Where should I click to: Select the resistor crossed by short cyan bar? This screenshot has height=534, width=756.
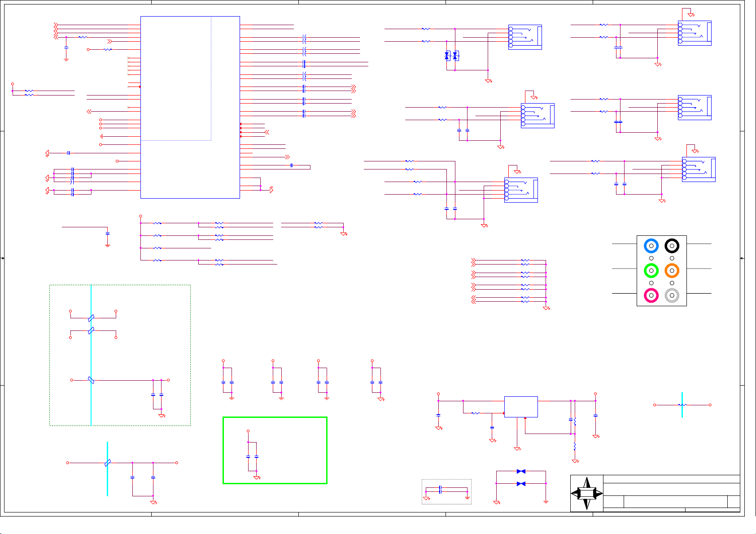click(x=682, y=405)
